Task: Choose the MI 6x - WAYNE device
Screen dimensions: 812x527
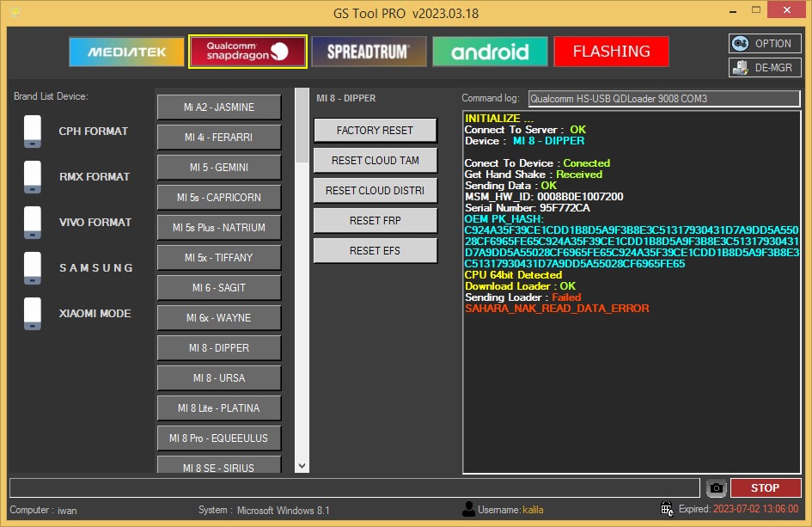Action: click(219, 317)
